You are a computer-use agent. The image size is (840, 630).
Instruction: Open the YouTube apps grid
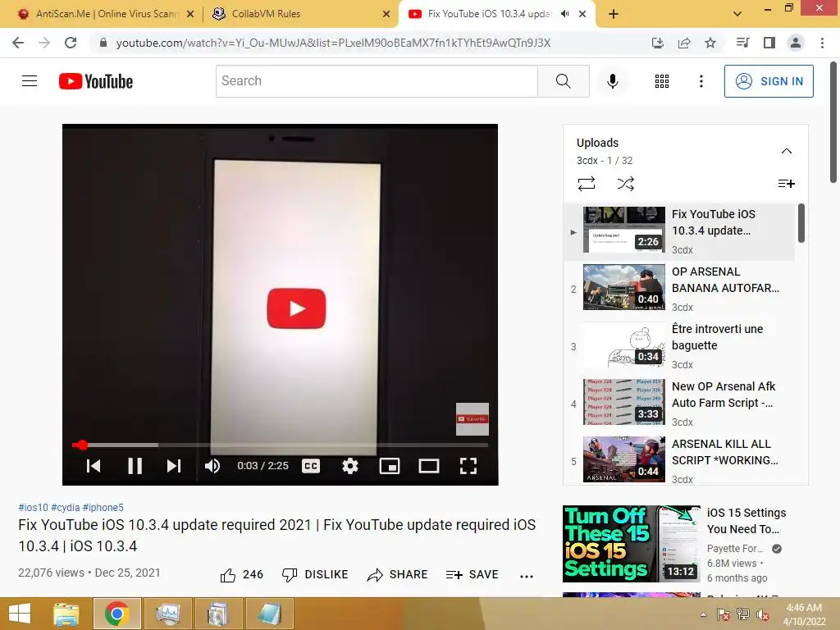[662, 81]
